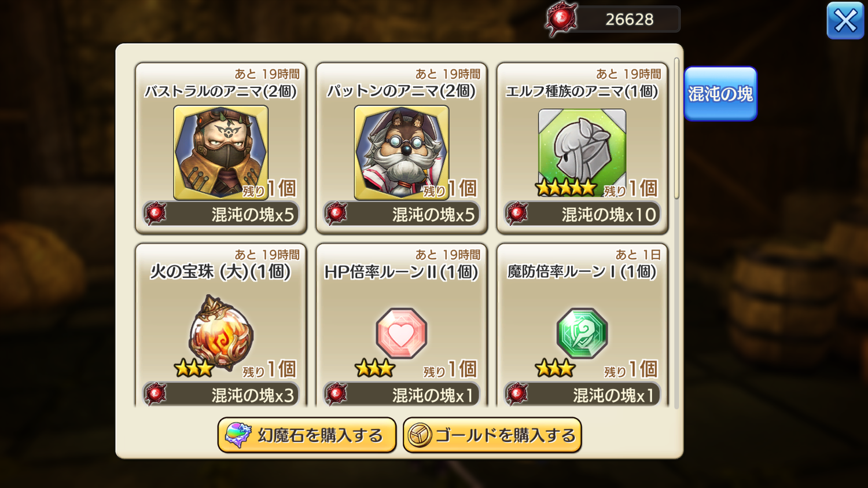This screenshot has width=868, height=488.
Task: Tap the pink heart HP rune icon
Action: point(402,333)
